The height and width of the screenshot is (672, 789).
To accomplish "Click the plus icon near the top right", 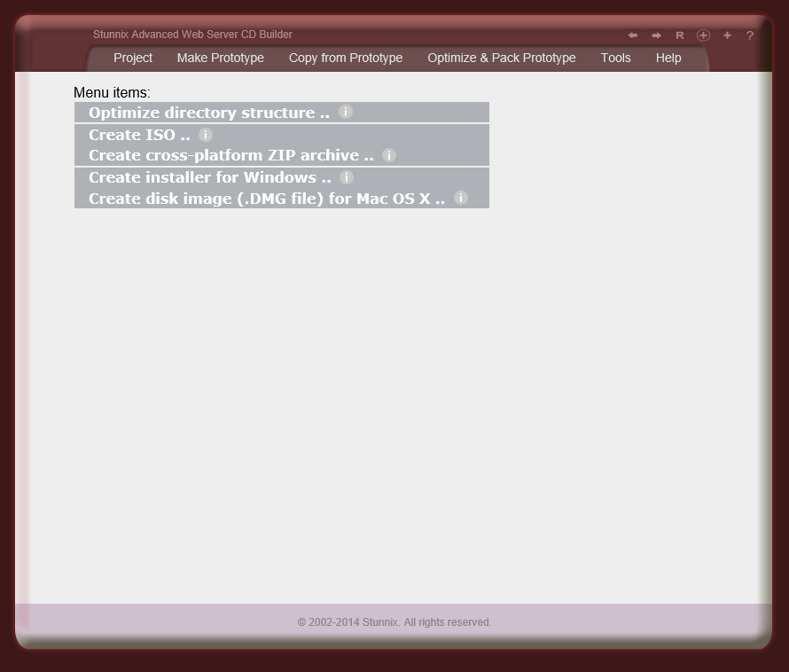I will [x=727, y=35].
